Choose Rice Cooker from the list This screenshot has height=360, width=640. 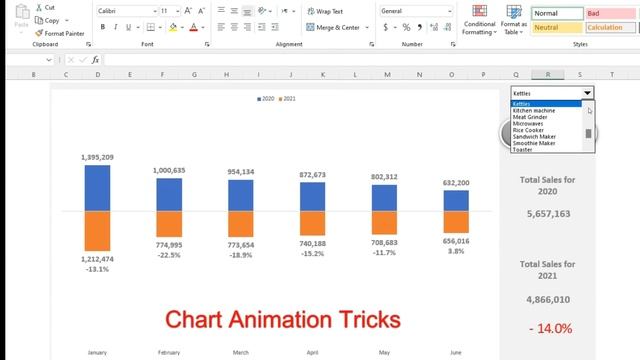(528, 130)
